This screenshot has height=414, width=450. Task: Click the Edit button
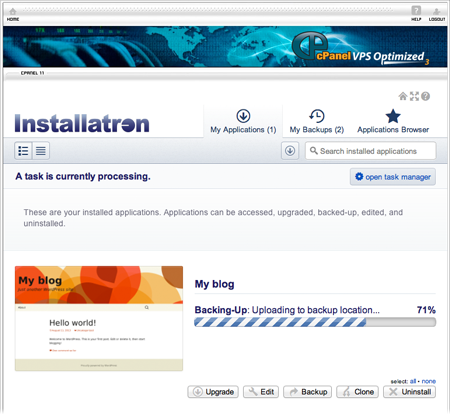(261, 392)
